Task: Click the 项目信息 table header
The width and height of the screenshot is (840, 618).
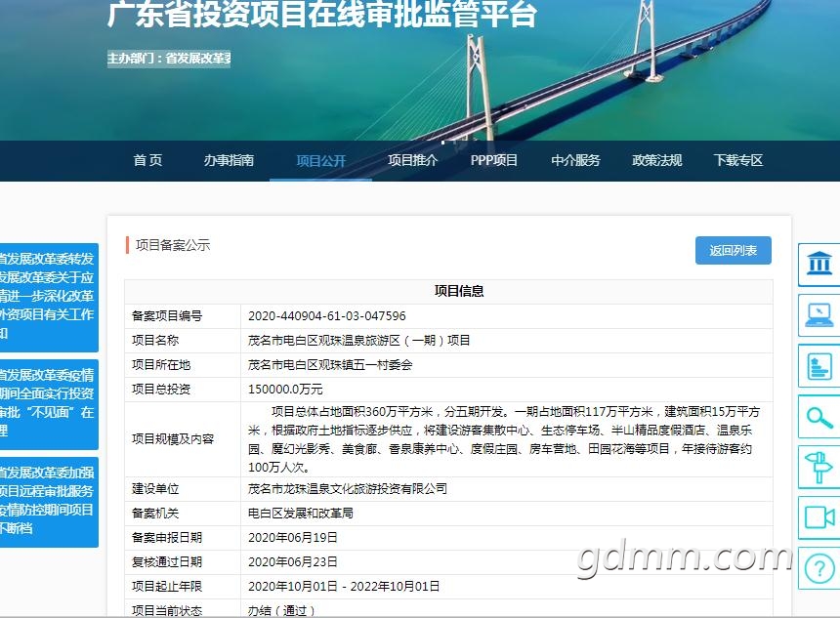Action: (x=459, y=291)
